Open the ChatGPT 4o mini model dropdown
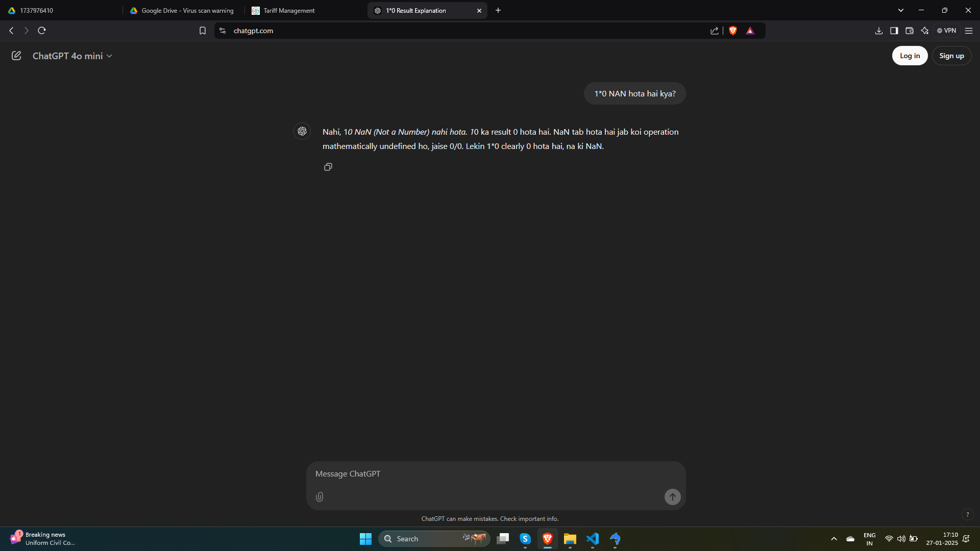This screenshot has width=980, height=551. coord(72,56)
